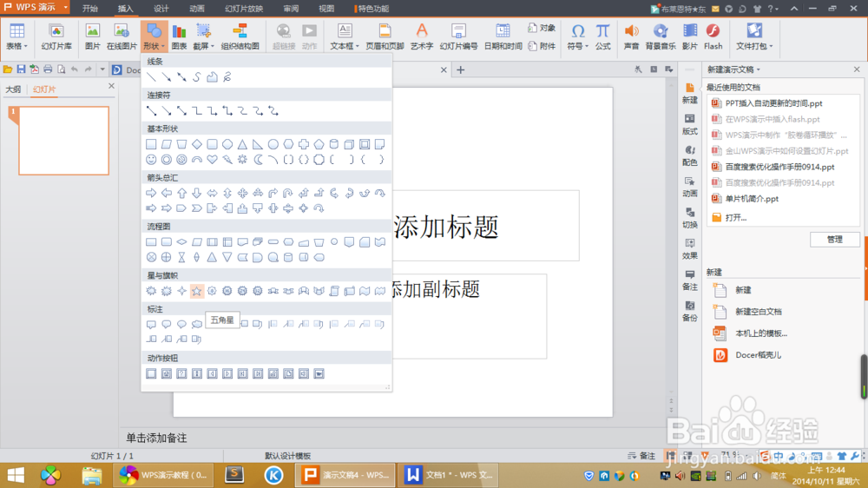Screen dimensions: 868x488
Task: Open the WPS Writer taskbar window
Action: (x=448, y=475)
